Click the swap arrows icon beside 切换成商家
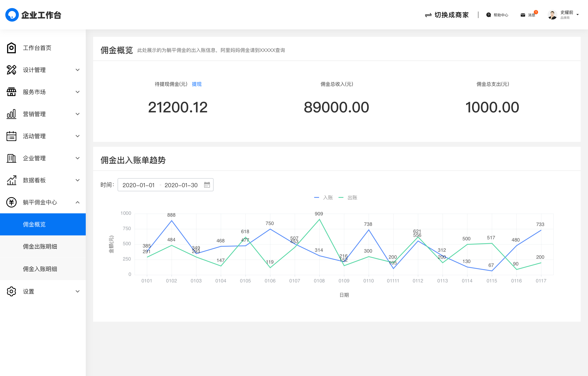 428,15
